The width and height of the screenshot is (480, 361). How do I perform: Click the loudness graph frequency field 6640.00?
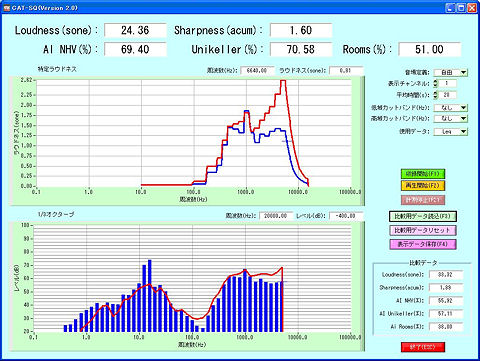coord(257,71)
